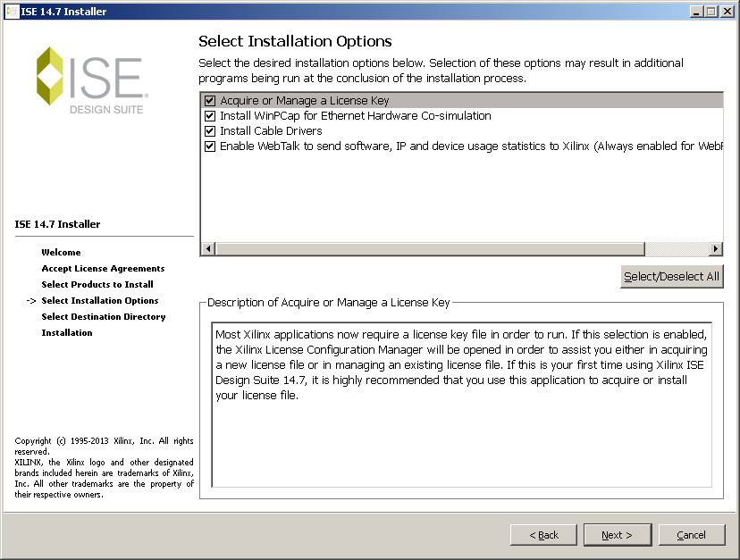Click Enable WebTalk option label
Image resolution: width=740 pixels, height=560 pixels.
(471, 146)
